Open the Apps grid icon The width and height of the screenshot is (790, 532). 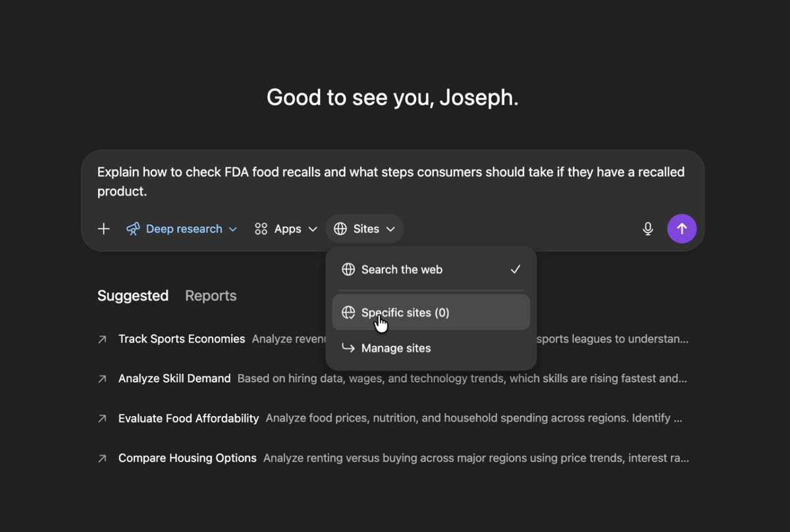tap(261, 228)
